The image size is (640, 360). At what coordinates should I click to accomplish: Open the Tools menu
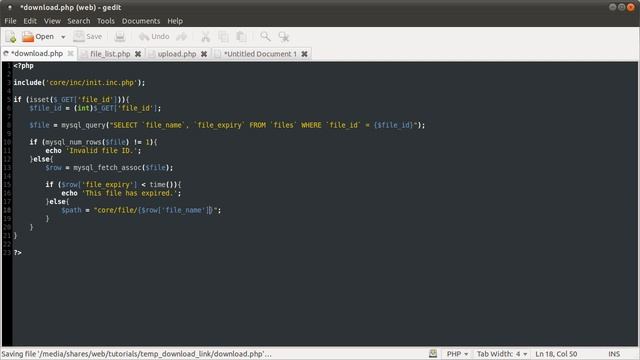point(106,21)
